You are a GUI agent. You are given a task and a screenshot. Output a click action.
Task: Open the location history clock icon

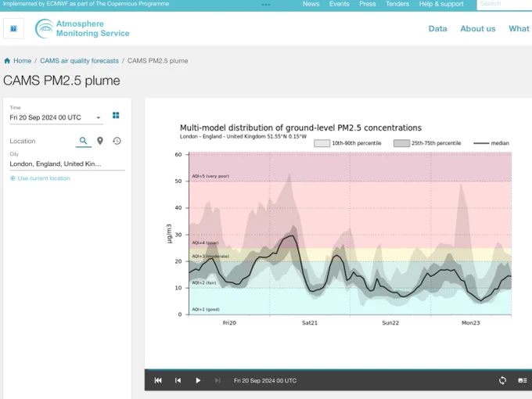coord(117,141)
